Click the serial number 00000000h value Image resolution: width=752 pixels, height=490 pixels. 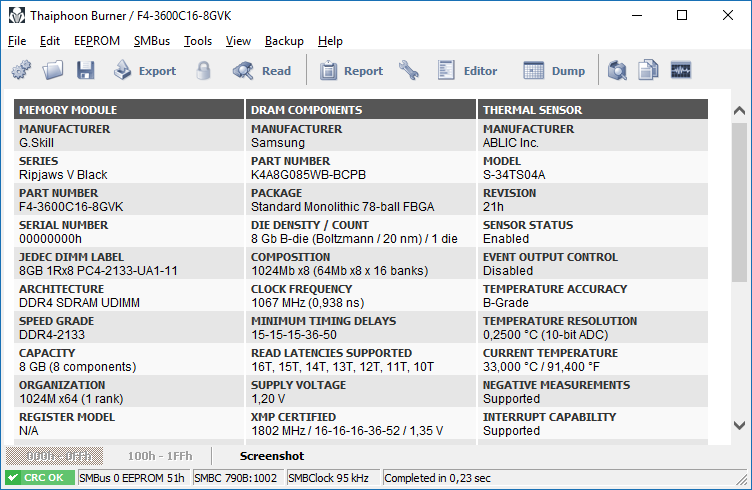[50, 239]
